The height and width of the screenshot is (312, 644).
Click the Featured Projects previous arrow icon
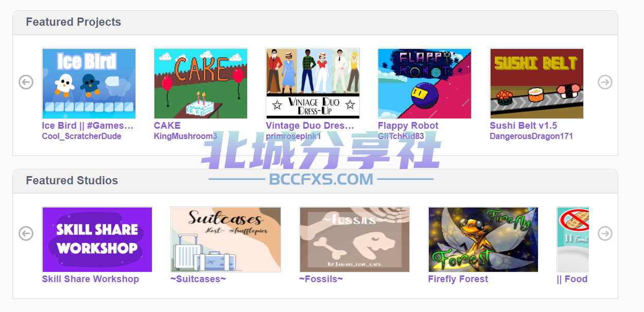point(26,82)
